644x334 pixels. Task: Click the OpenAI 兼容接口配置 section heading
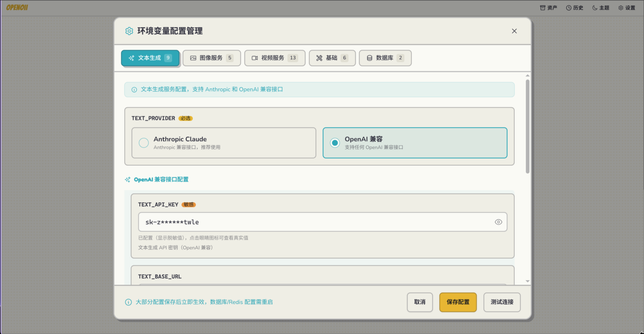click(x=161, y=180)
